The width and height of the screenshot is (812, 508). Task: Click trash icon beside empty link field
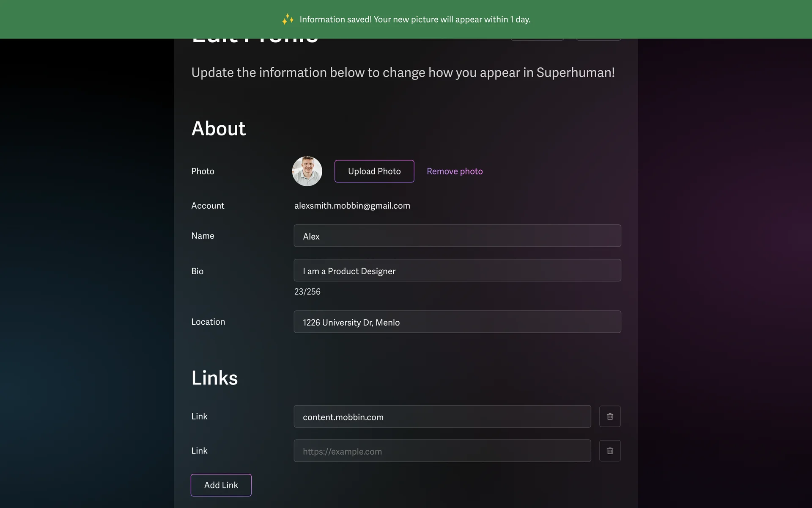pos(610,451)
